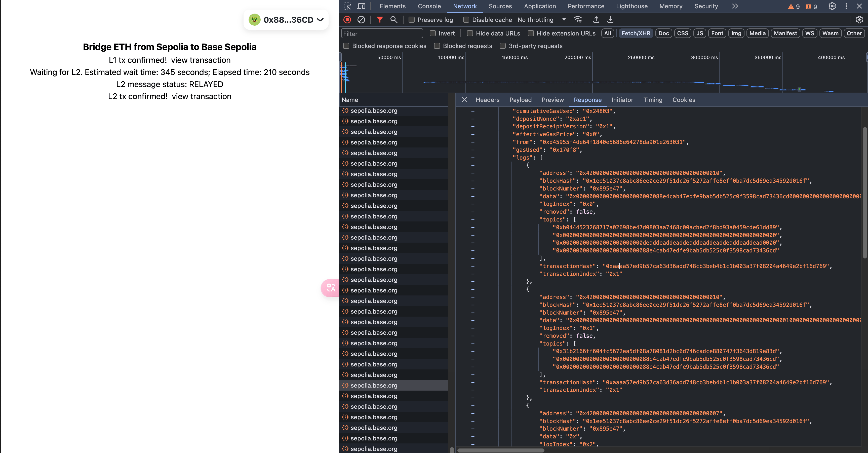
Task: Stop recording network log
Action: 347,20
